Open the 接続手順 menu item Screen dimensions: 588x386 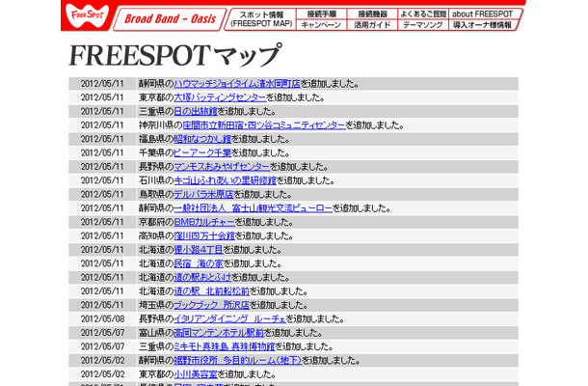(321, 14)
